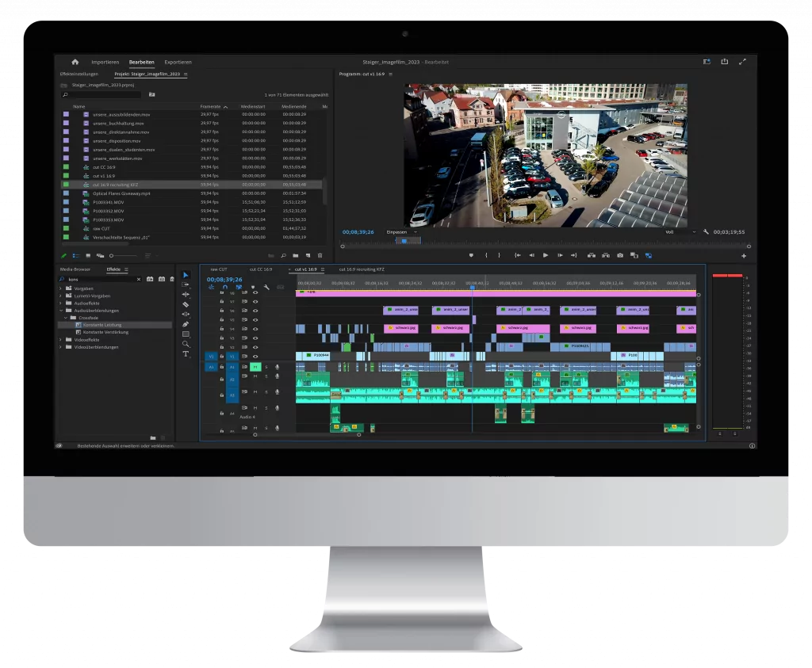Expand the Vorgaben folder
The height and width of the screenshot is (668, 812).
[x=61, y=288]
